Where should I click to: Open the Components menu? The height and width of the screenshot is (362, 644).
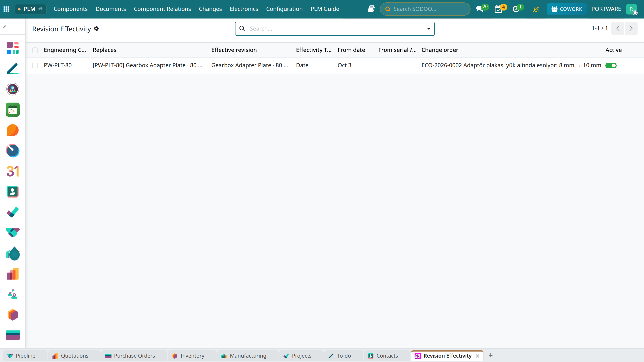click(71, 9)
